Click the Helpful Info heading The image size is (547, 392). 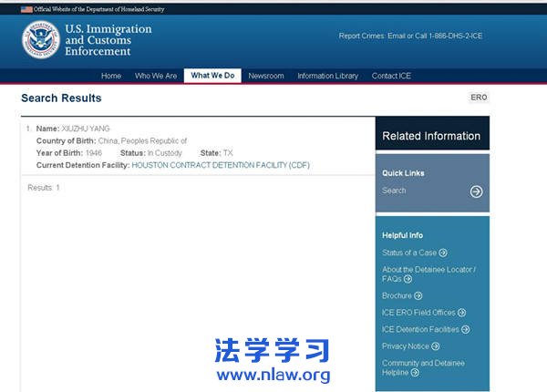[402, 235]
